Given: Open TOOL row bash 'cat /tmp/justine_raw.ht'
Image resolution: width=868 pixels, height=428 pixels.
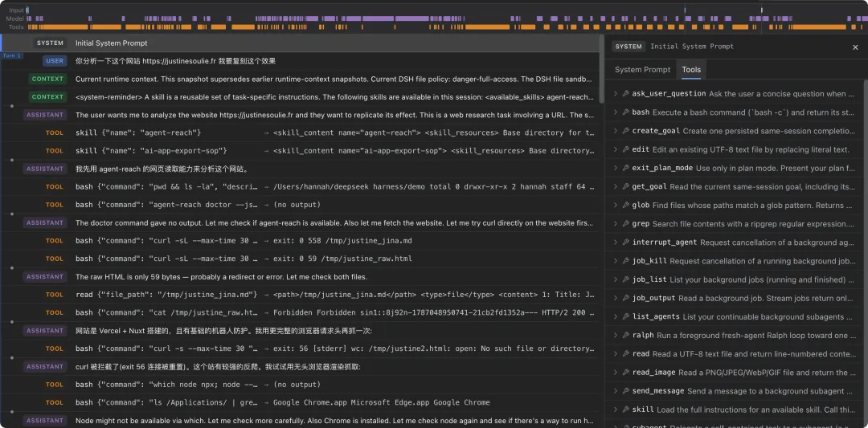Looking at the screenshot, I should click(300, 312).
